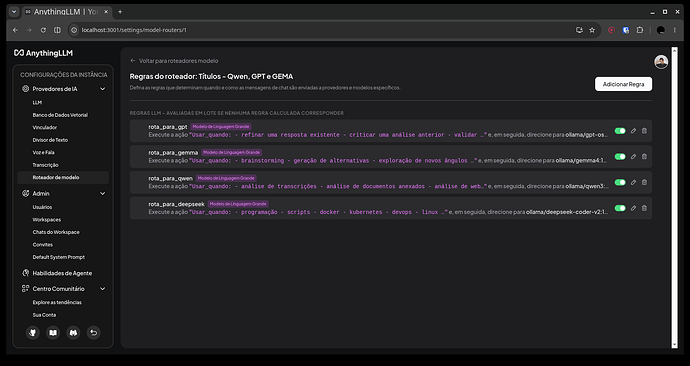
Task: Delete the rota_para_deepseek rule trash icon
Action: point(644,208)
